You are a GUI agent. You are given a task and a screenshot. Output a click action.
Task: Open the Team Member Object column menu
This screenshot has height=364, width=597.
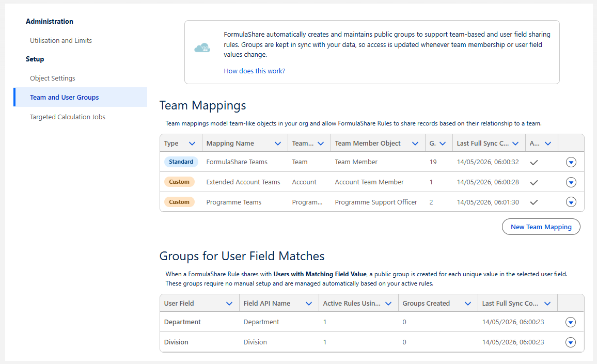point(415,144)
